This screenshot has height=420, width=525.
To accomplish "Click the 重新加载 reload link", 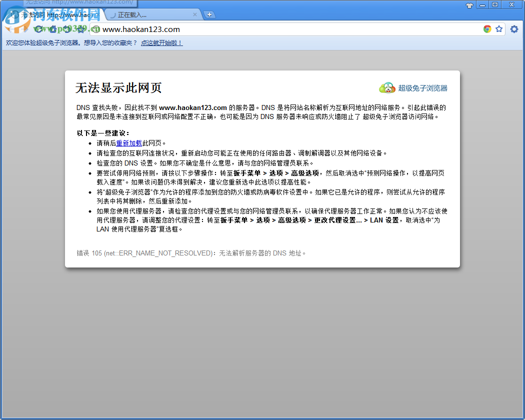I will pyautogui.click(x=129, y=143).
